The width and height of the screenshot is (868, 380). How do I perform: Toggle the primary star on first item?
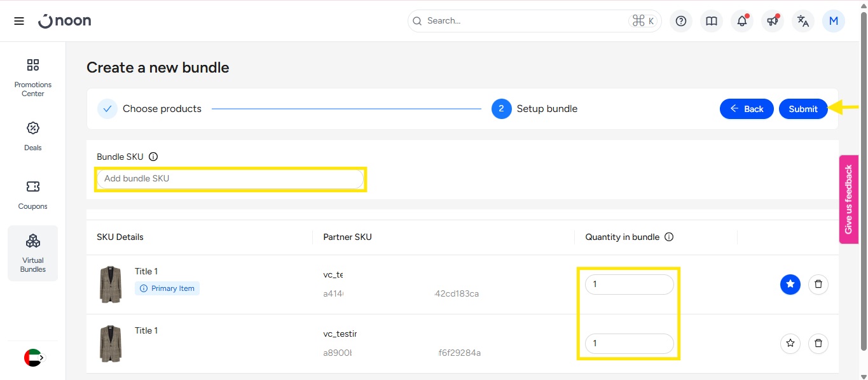pyautogui.click(x=790, y=285)
